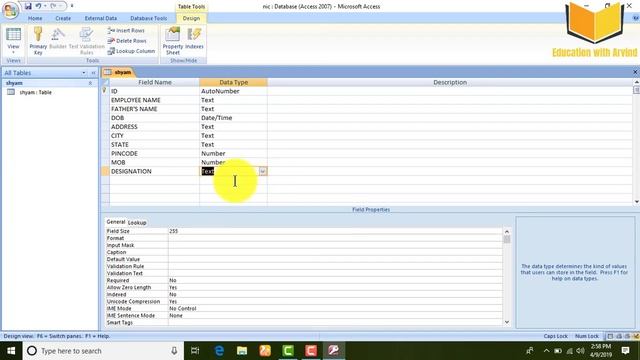Toggle the Property Sheet pane
Viewport: 640px width, 360px height.
coord(173,41)
